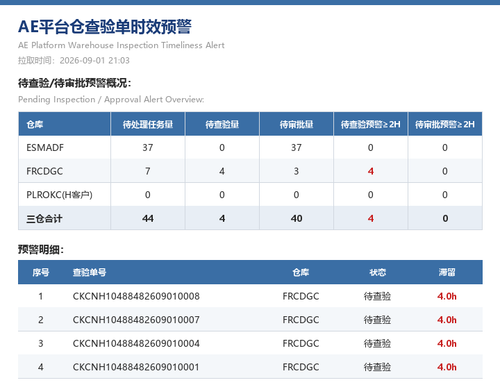Image resolution: width=500 pixels, height=388 pixels.
Task: Select order CKCNH10488482609010004
Action: pyautogui.click(x=136, y=343)
